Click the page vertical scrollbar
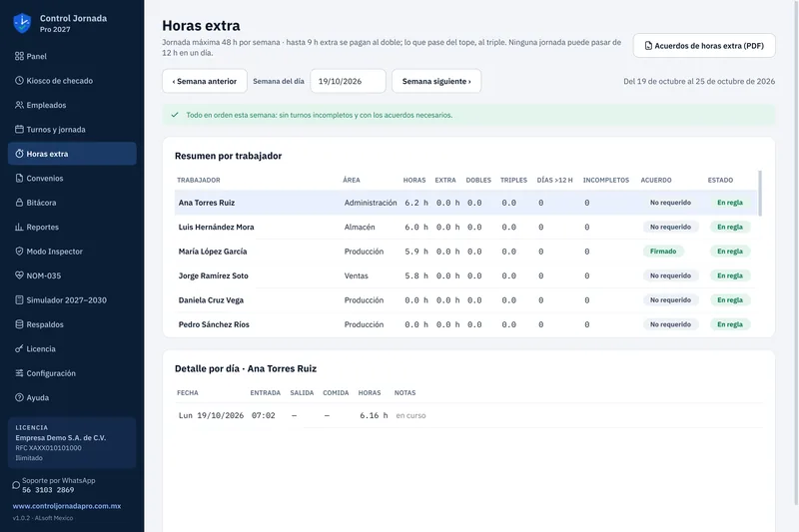 (796, 255)
